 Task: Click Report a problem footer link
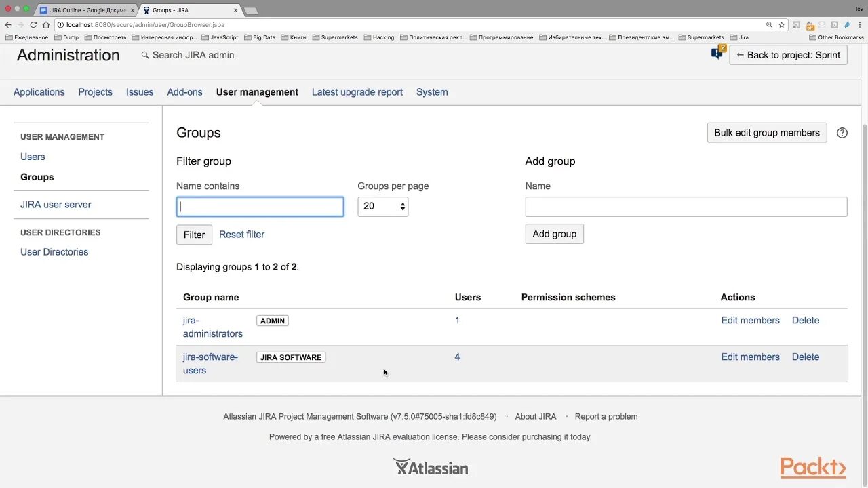[x=606, y=417]
